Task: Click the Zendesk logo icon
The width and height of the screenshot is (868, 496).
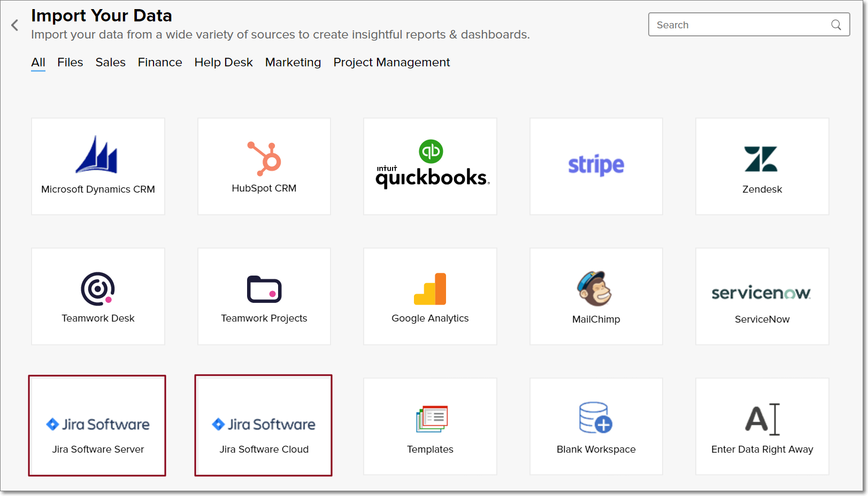Action: point(761,159)
